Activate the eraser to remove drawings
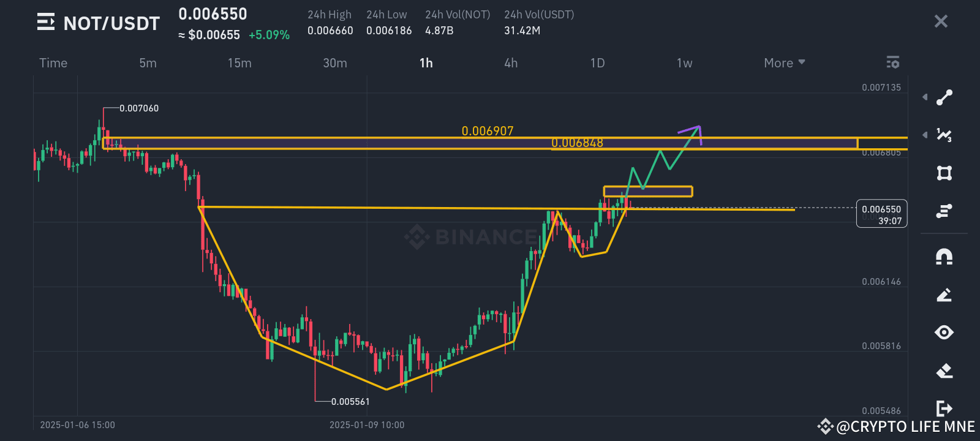This screenshot has height=441, width=980. coord(944,369)
